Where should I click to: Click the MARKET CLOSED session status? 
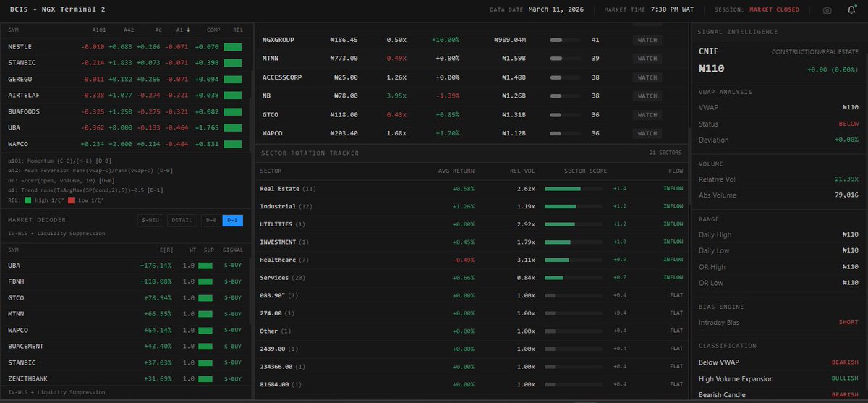click(774, 10)
